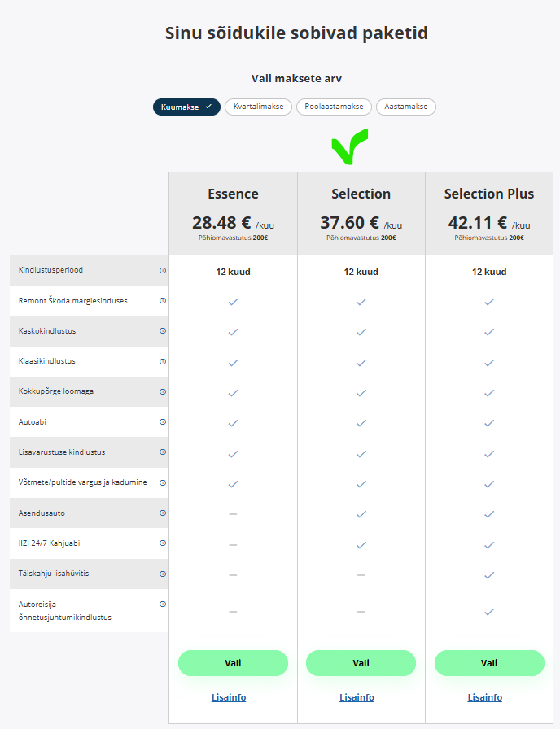Click info icon next to IIZI 24/7 Kahjuabi
Viewport: 560px width, 729px height.
click(163, 543)
